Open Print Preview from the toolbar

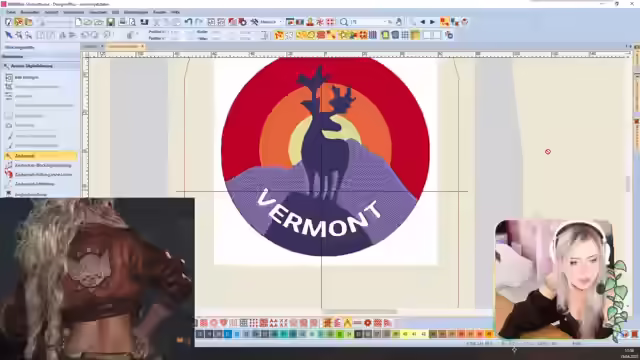pos(132,22)
